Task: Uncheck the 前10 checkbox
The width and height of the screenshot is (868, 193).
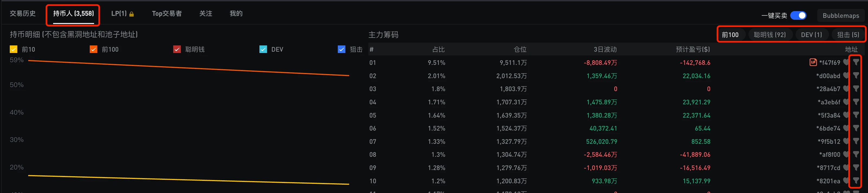Action: point(14,49)
